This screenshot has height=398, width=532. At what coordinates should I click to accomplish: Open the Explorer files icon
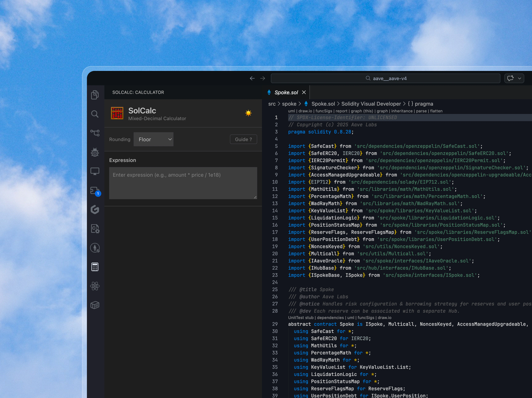click(95, 95)
